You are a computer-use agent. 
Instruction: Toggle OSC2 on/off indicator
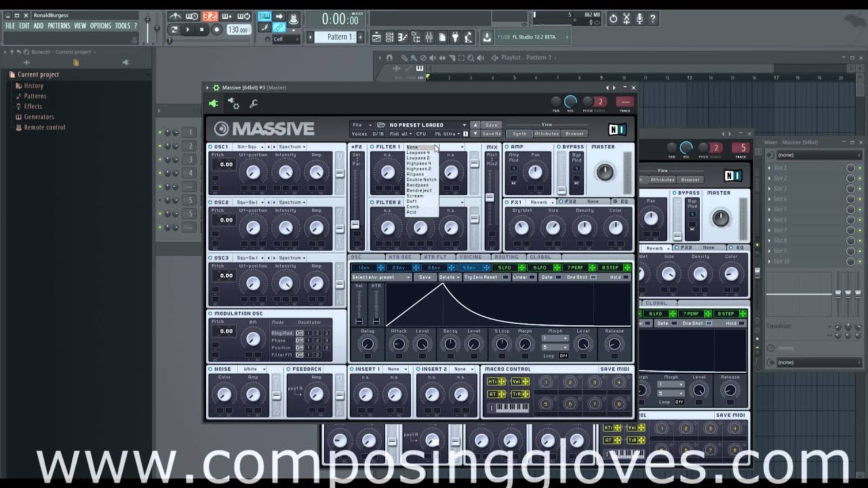coord(211,202)
